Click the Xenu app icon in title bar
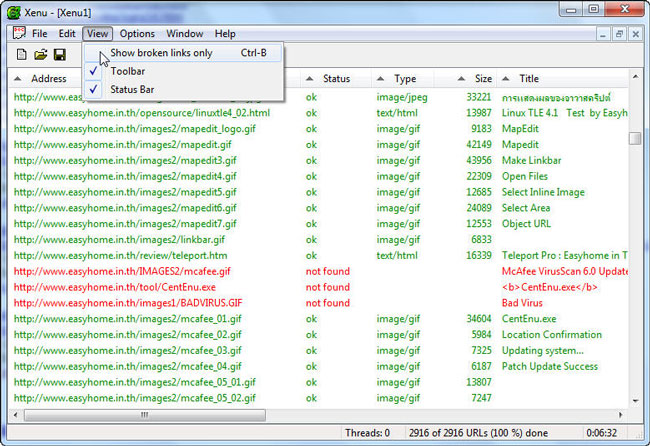This screenshot has width=650, height=446. (13, 10)
